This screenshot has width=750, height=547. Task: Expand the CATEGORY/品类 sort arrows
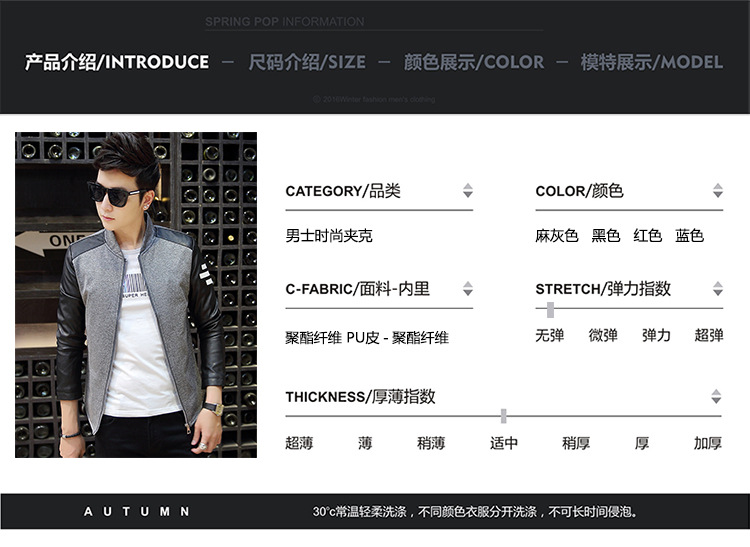[468, 190]
